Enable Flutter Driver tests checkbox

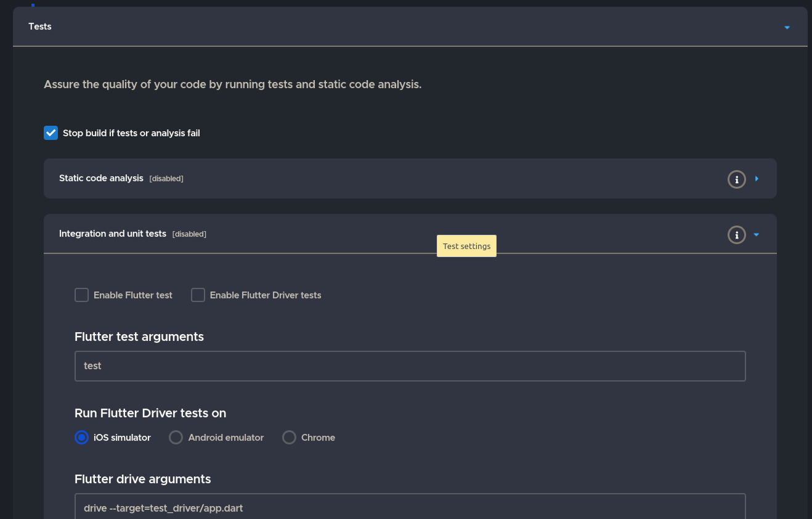pyautogui.click(x=198, y=295)
